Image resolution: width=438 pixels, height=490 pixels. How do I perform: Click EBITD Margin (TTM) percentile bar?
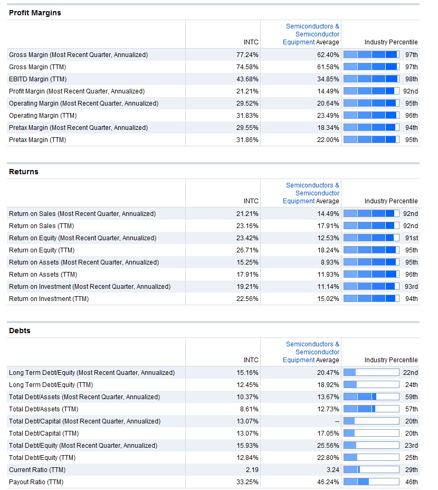pos(371,79)
